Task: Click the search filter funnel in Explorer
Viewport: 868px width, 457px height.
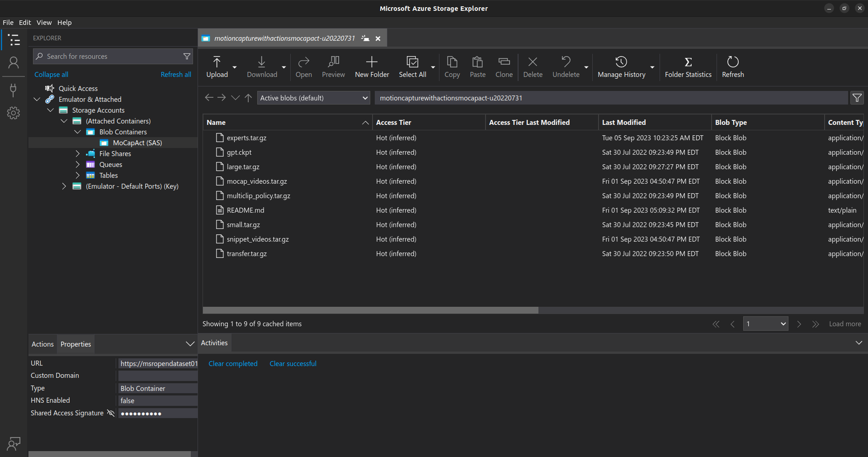Action: 187,57
